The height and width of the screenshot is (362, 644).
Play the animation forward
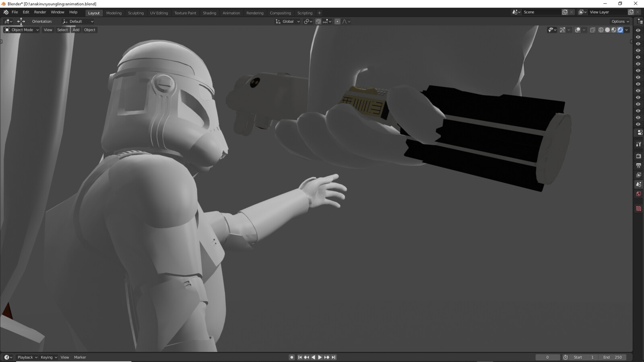click(320, 357)
